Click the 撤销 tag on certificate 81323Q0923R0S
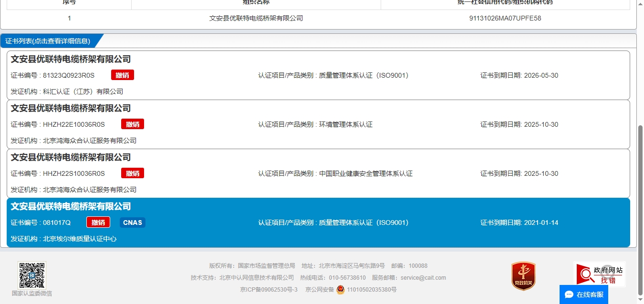 [123, 75]
